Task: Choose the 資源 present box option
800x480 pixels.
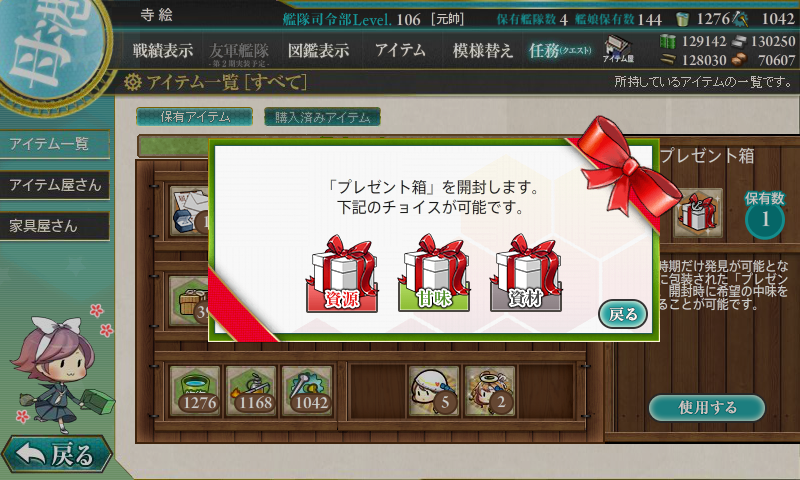Action: pos(342,274)
